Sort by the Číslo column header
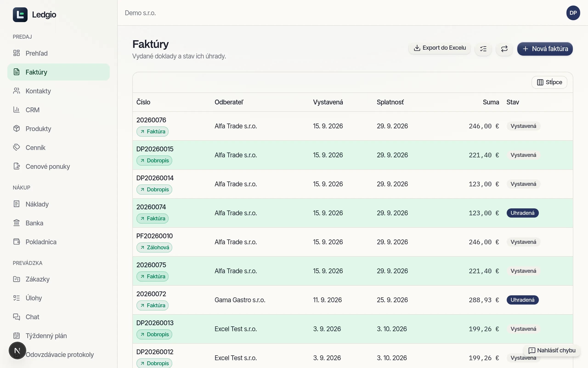This screenshot has height=368, width=588. click(143, 102)
